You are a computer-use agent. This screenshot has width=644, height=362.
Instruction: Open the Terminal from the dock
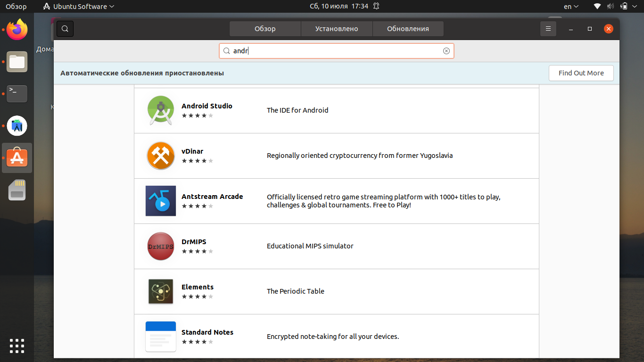tap(17, 94)
